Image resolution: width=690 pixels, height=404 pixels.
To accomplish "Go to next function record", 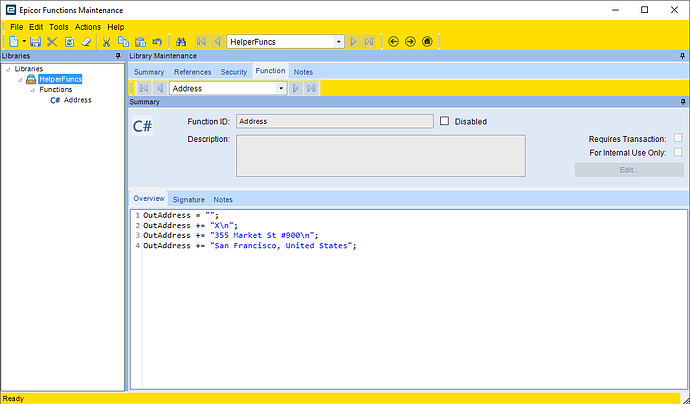I will pos(295,88).
